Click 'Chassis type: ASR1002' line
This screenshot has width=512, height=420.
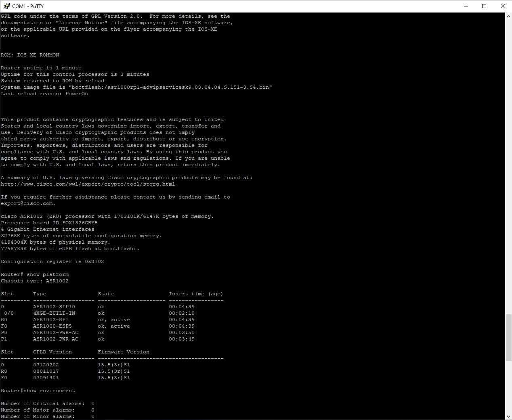[35, 281]
